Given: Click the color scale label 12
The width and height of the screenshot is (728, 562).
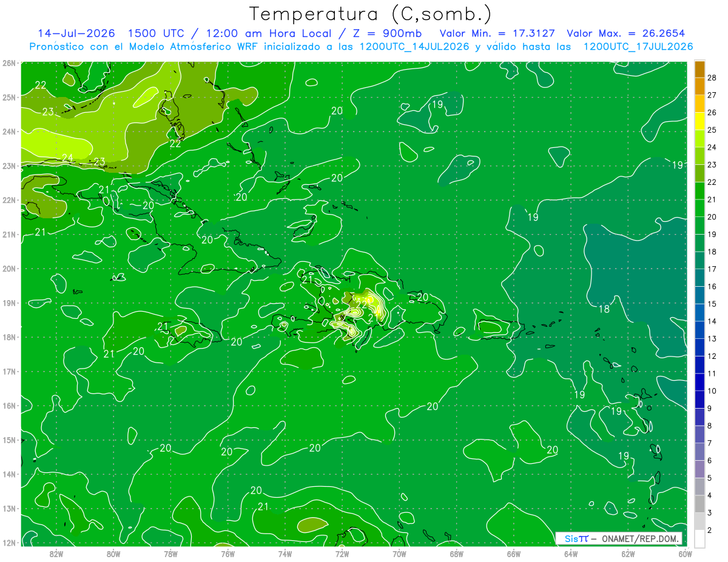Looking at the screenshot, I should [x=712, y=356].
